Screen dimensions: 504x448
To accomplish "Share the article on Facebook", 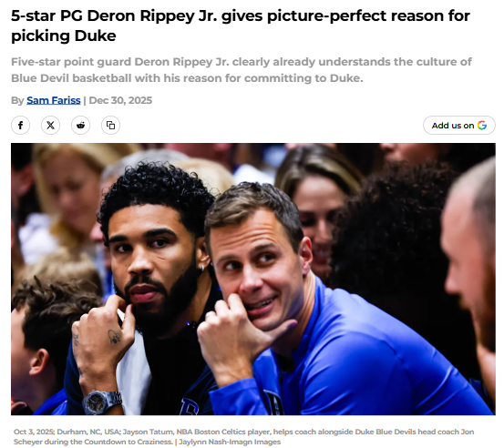I will click(x=20, y=126).
